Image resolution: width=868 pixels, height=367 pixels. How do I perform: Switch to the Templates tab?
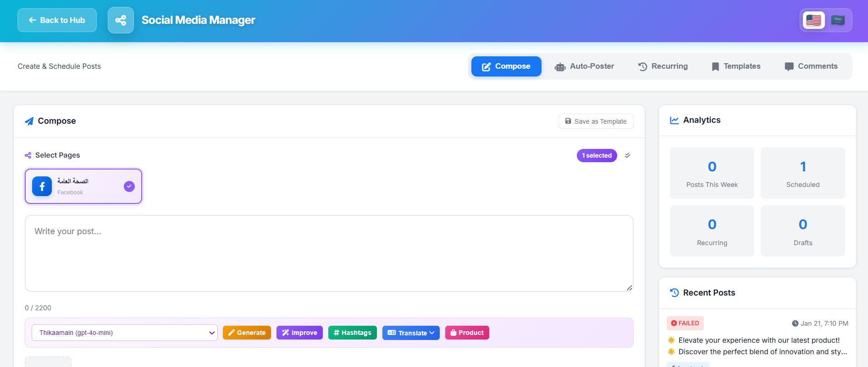[x=735, y=66]
